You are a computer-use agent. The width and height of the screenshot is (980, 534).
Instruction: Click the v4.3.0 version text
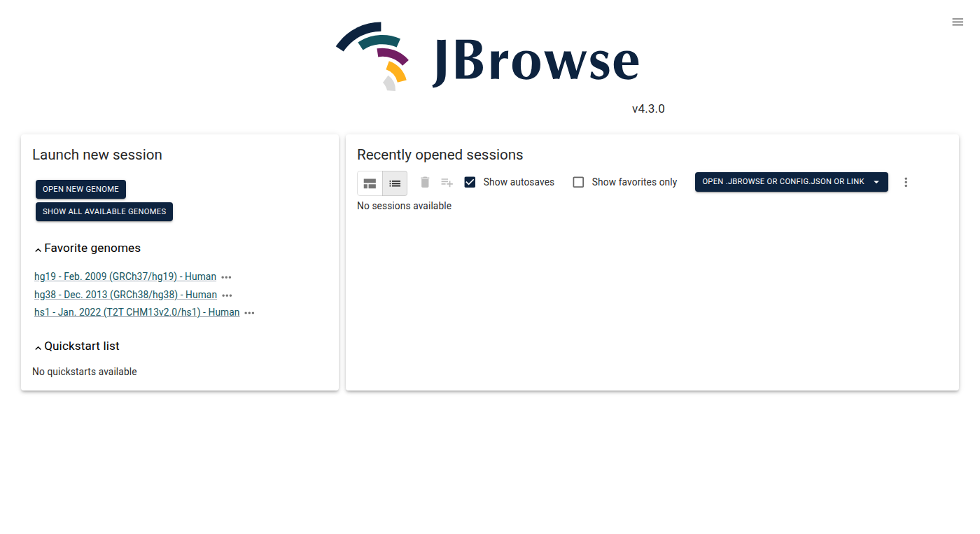648,109
